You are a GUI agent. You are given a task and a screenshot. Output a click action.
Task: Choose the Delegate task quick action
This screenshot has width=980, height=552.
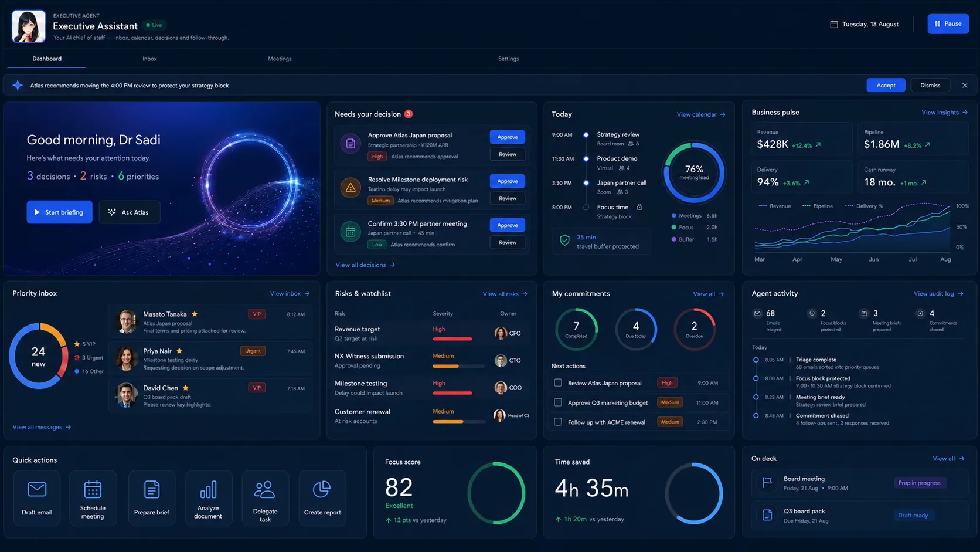coord(265,498)
